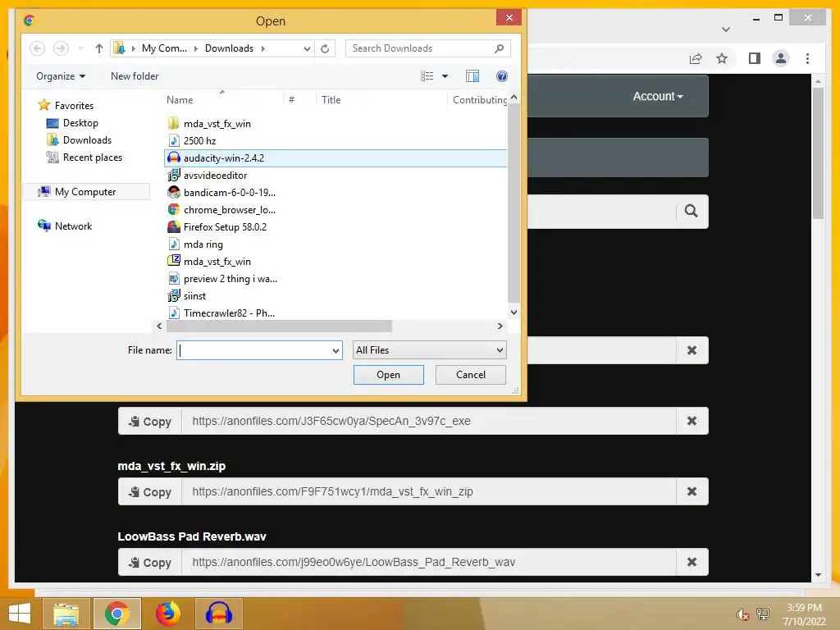Expand File name history dropdown arrow
This screenshot has height=630, width=840.
[336, 350]
